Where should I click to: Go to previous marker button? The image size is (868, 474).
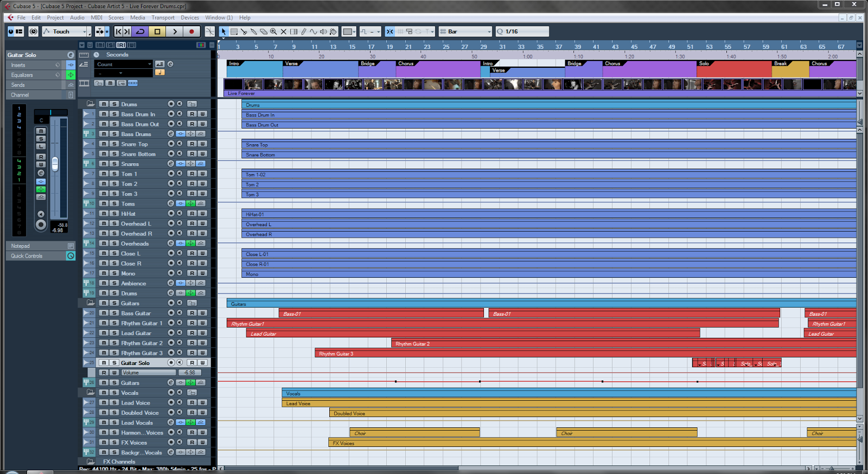[x=119, y=31]
